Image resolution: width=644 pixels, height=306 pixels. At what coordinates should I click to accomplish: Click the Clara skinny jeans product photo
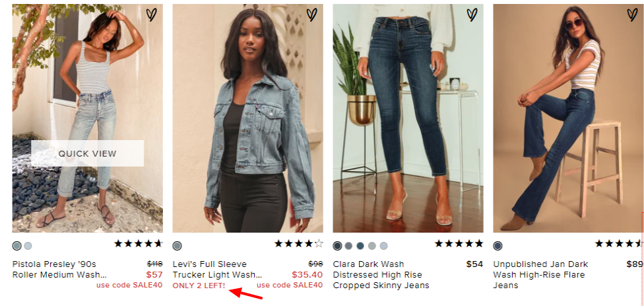coord(408,118)
